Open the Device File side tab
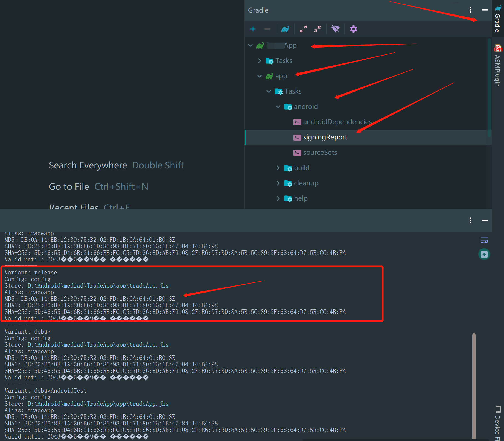 [498, 423]
